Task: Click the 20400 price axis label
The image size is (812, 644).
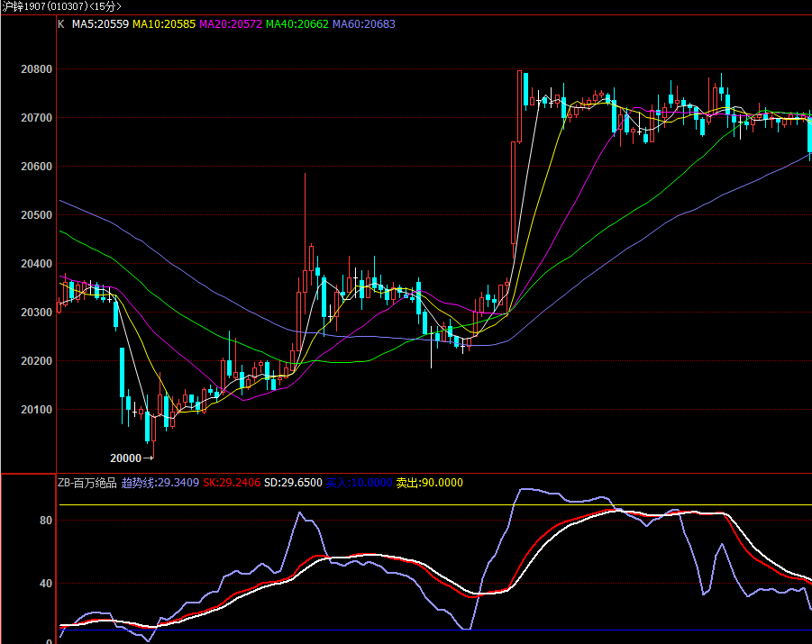Action: coord(36,264)
